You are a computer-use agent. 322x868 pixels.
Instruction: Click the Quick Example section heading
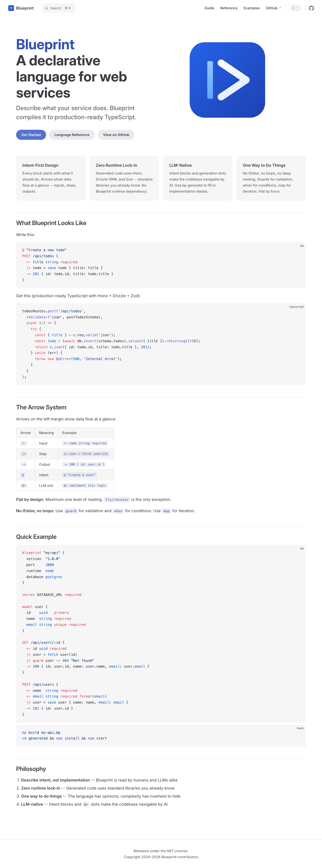point(36,537)
